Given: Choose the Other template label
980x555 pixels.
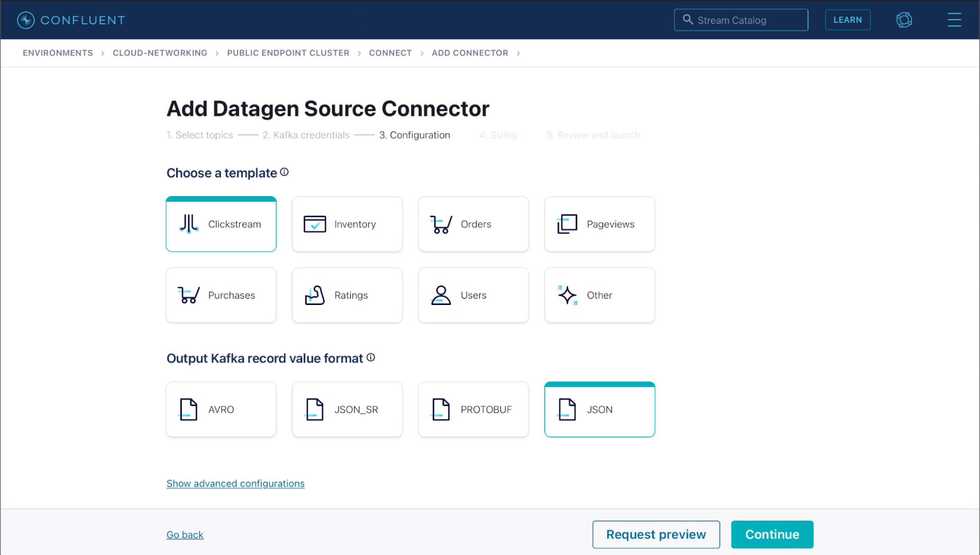Looking at the screenshot, I should click(599, 295).
